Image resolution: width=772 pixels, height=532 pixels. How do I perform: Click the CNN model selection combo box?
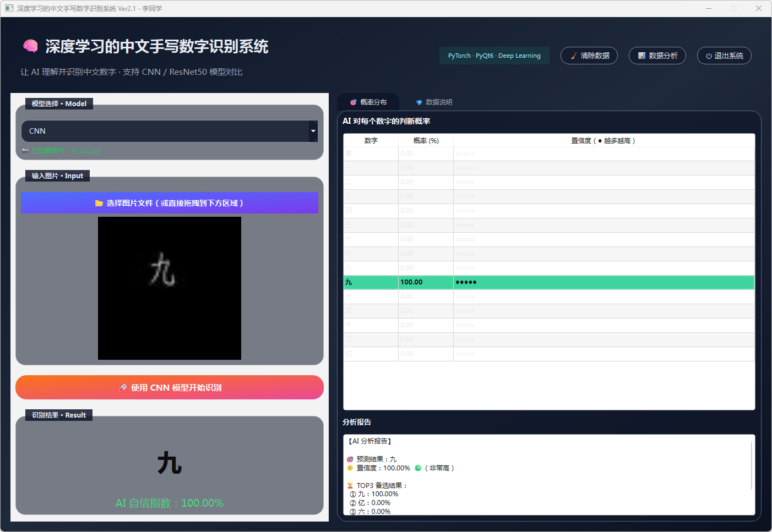point(165,131)
